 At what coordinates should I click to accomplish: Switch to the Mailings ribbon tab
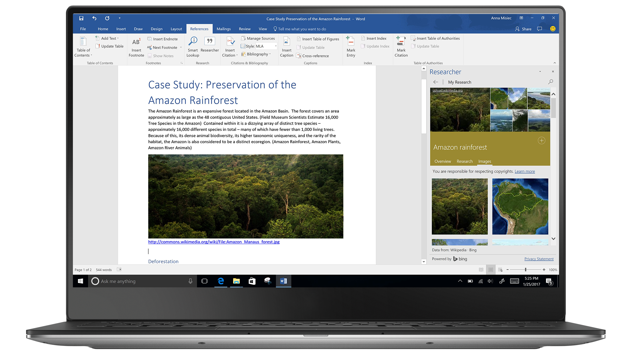click(224, 29)
